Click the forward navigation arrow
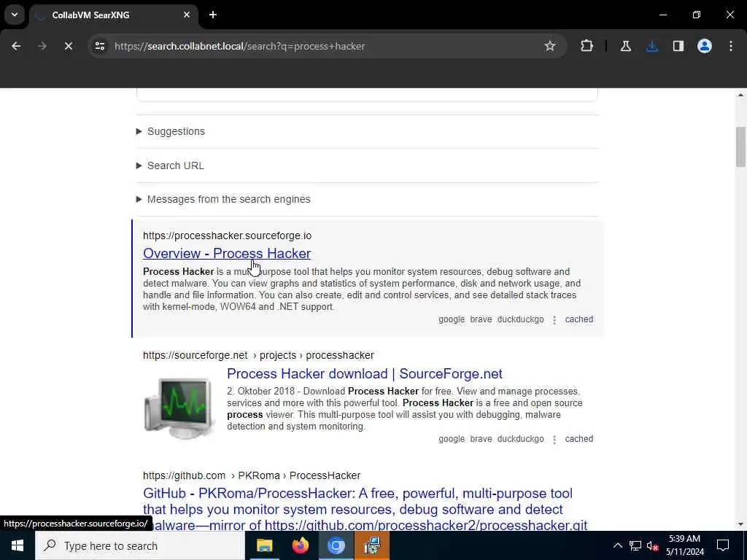 click(x=42, y=46)
